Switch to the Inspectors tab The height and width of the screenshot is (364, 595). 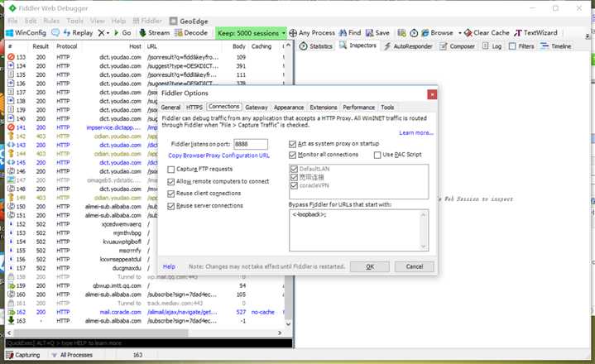pyautogui.click(x=357, y=45)
